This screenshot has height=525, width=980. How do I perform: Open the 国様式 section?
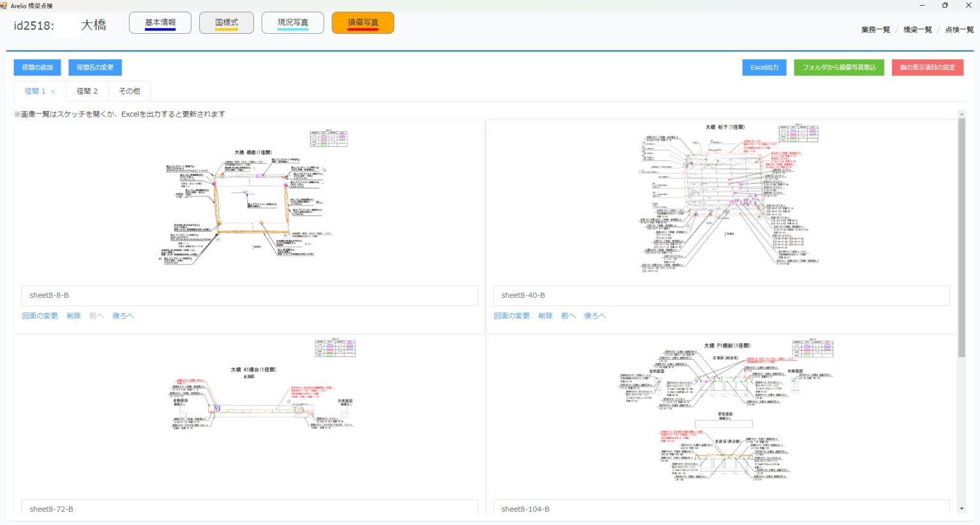pos(226,23)
